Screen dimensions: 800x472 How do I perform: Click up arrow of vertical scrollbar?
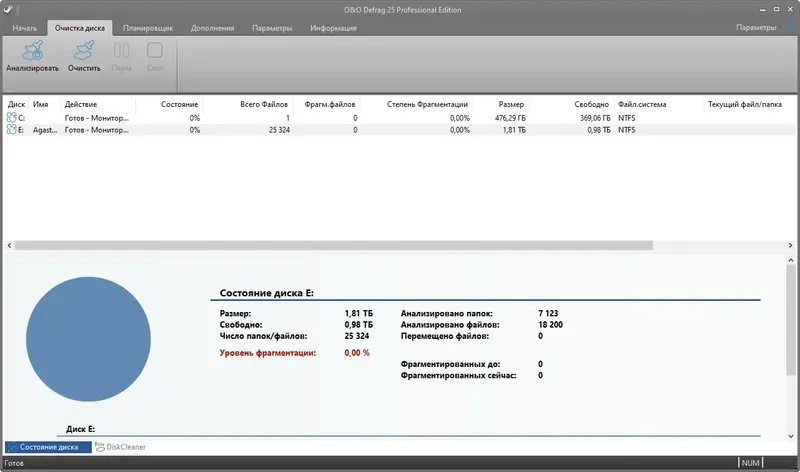[x=791, y=260]
